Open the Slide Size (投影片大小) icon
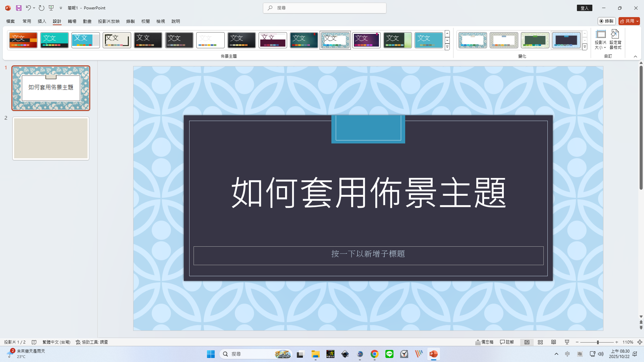The height and width of the screenshot is (362, 644). tap(600, 40)
